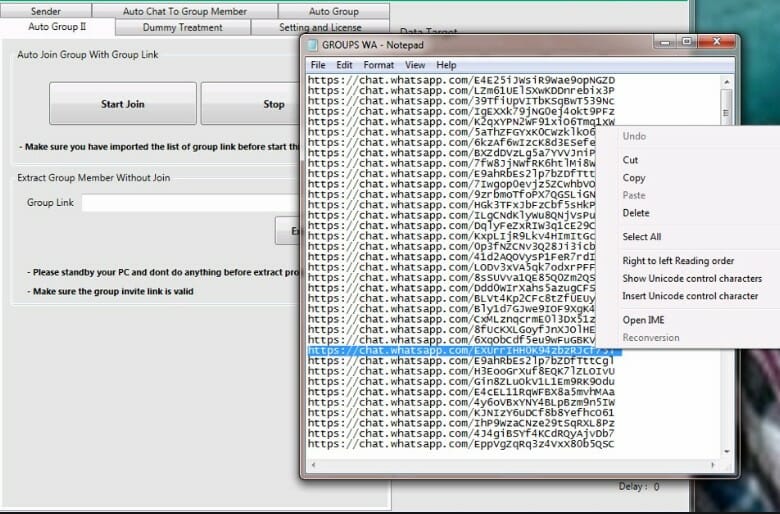Click the line ending KJNIzY6uDCf8b8YefhcO61

coord(461,413)
